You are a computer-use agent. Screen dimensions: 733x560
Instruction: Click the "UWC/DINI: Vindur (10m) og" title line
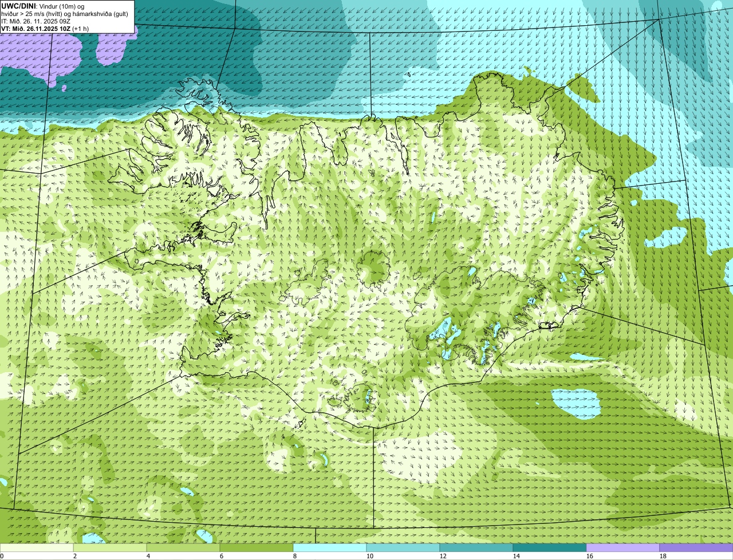tap(43, 6)
